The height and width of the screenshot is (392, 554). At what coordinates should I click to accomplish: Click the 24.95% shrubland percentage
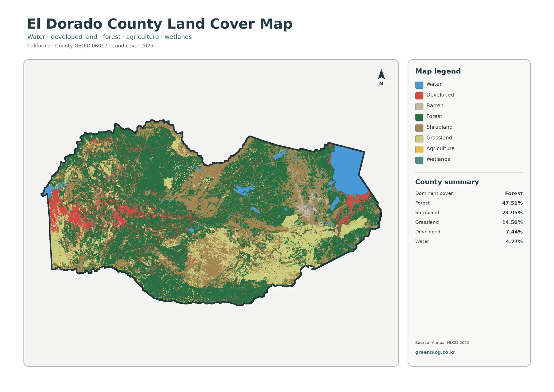(x=512, y=212)
